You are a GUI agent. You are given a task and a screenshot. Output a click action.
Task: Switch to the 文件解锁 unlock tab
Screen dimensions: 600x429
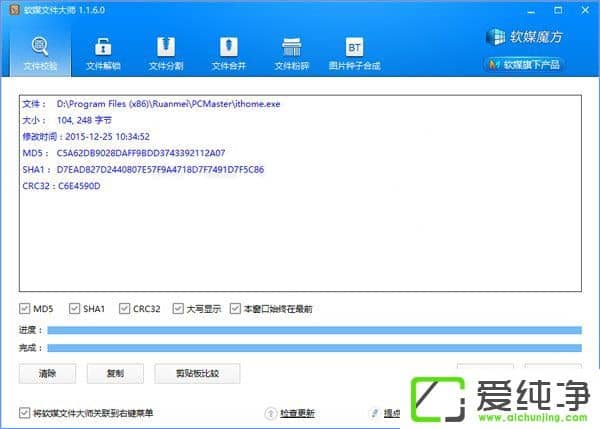(103, 54)
